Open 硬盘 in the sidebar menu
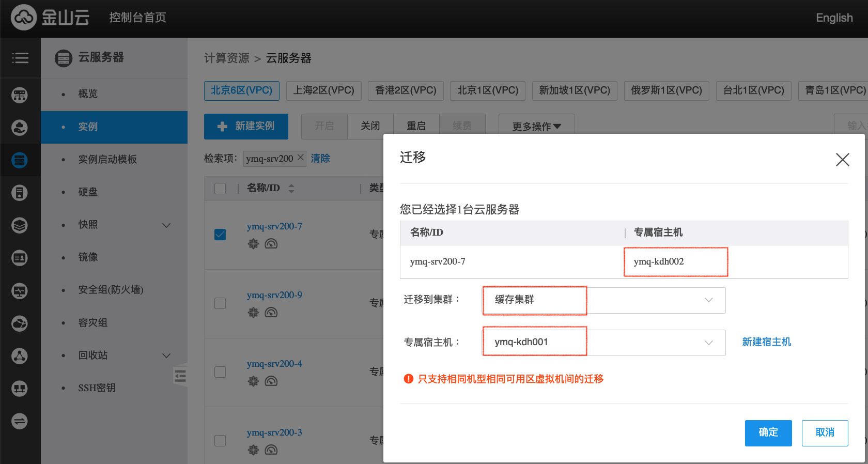Image resolution: width=868 pixels, height=464 pixels. point(88,192)
